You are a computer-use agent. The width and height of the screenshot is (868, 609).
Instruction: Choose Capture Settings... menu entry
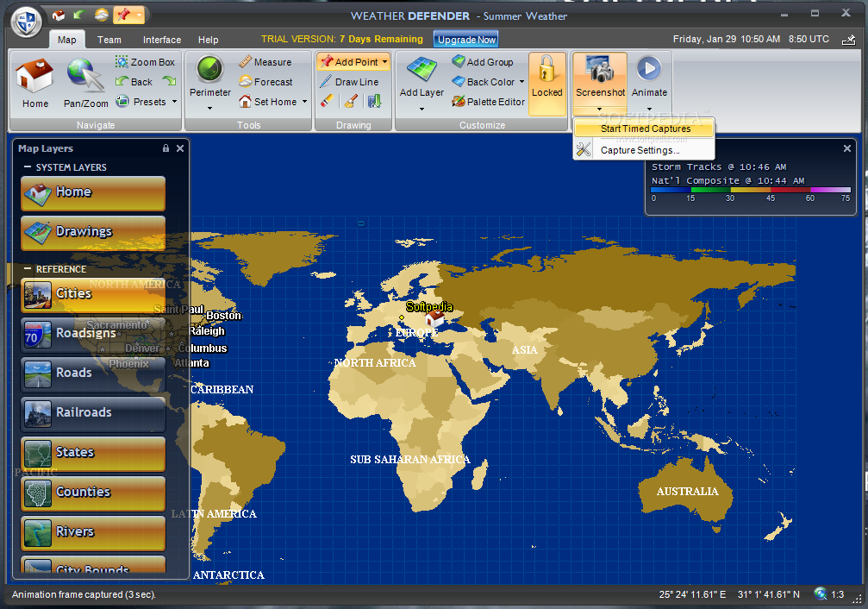click(x=644, y=150)
